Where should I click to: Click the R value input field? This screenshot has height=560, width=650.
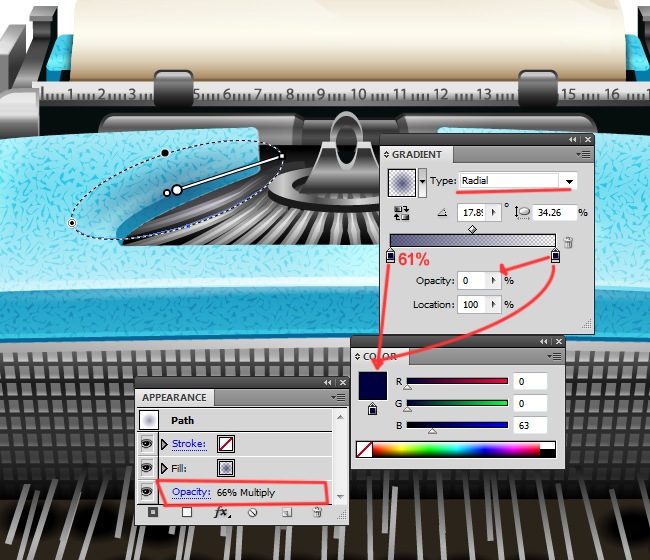point(530,381)
